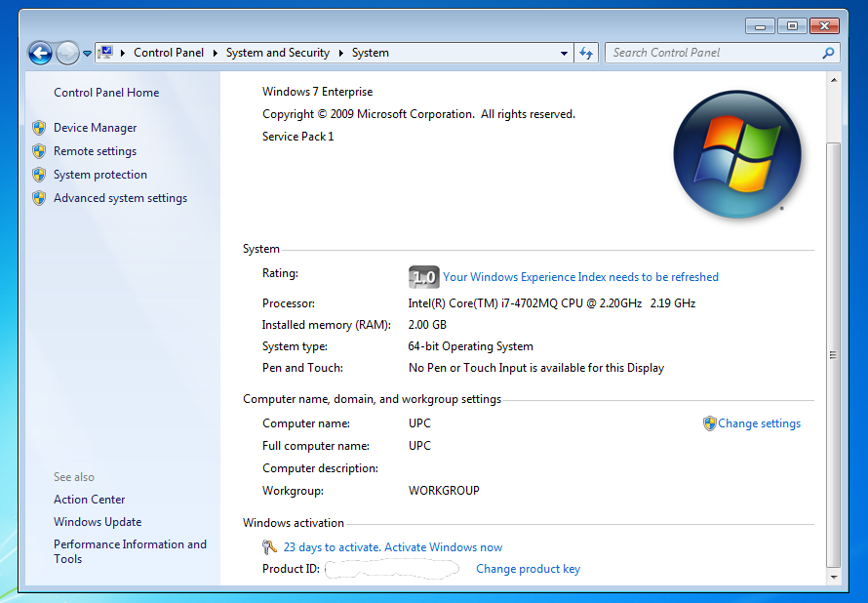Click Change product key

pos(528,569)
